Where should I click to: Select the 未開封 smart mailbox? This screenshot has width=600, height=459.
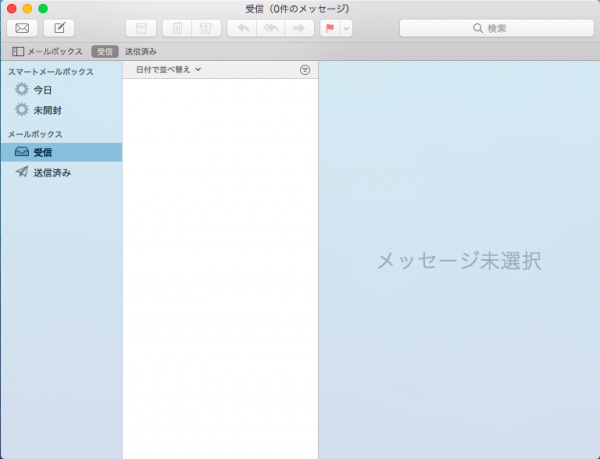point(61,110)
